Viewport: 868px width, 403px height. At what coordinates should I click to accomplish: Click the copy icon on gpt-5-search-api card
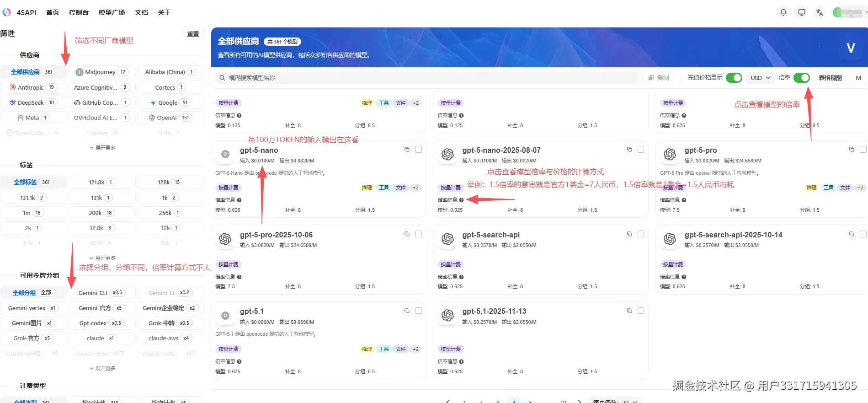coord(629,234)
